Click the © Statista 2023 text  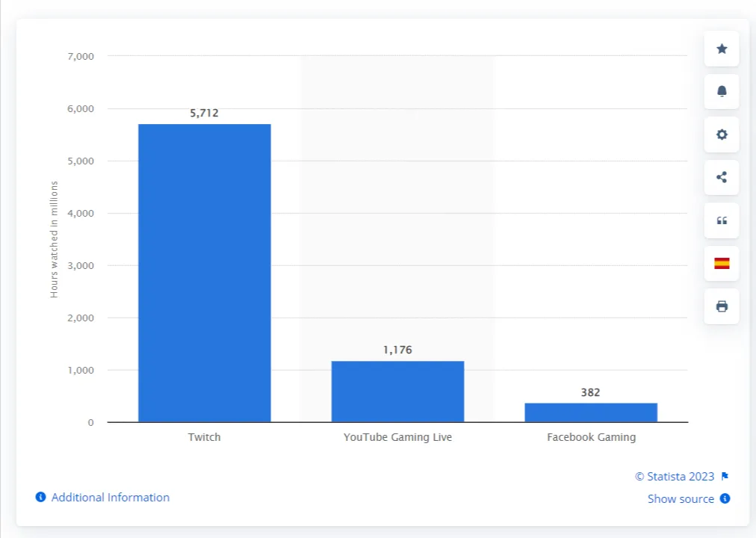coord(675,477)
